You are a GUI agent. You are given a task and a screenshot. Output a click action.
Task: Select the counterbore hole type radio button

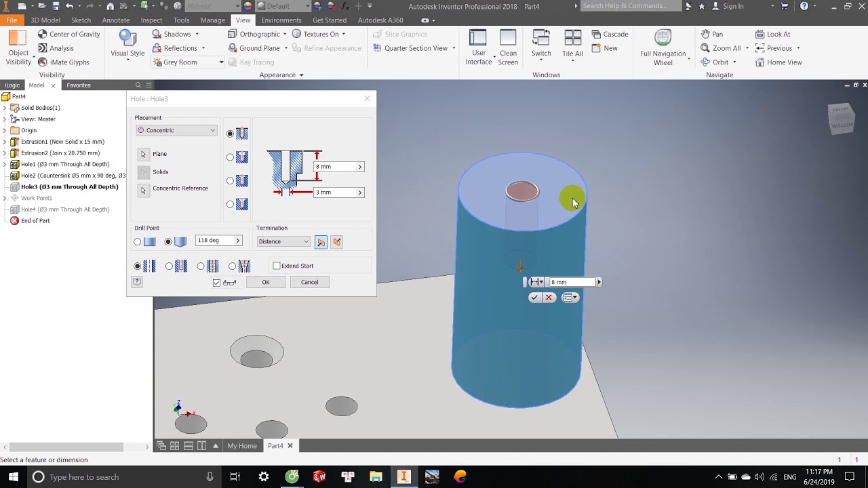(230, 157)
